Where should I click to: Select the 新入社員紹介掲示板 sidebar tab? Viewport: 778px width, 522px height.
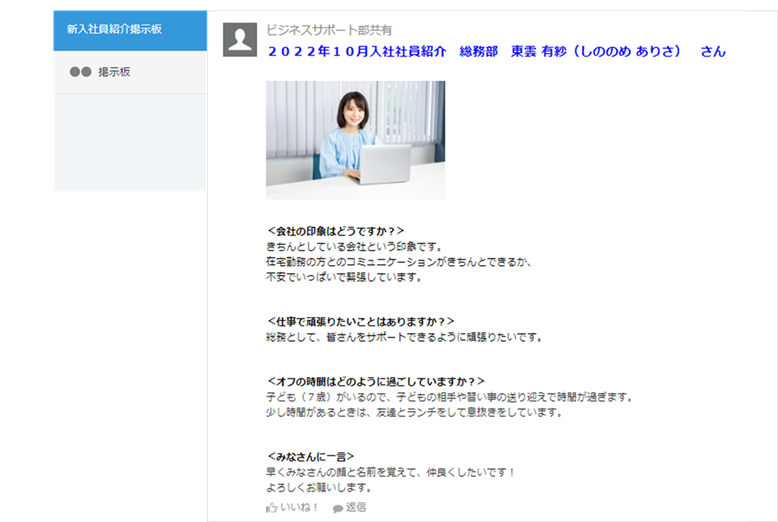[130, 30]
